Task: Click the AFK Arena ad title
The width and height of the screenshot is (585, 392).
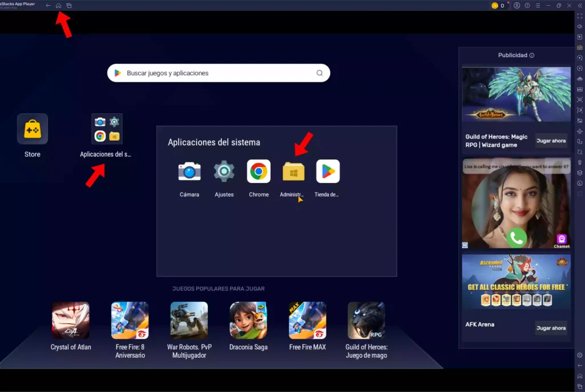Action: point(480,325)
